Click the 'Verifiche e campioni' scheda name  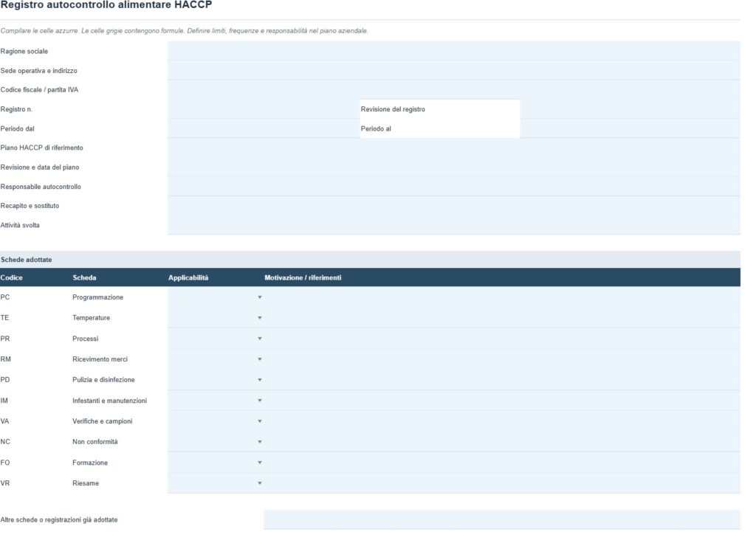coord(102,421)
